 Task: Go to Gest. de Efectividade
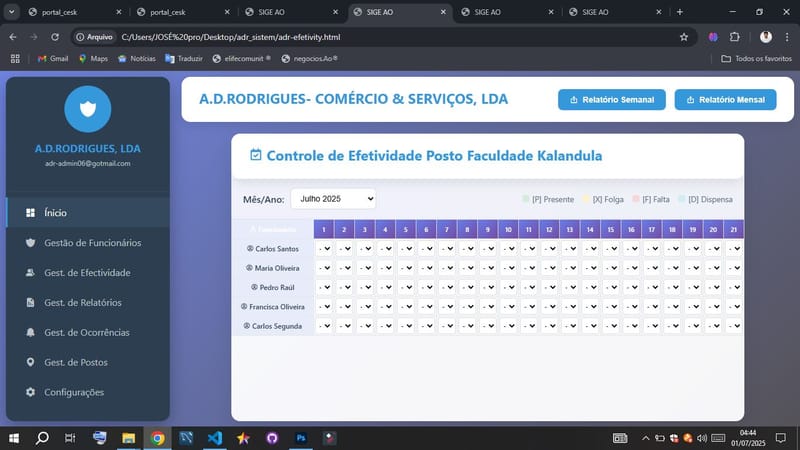(x=88, y=273)
